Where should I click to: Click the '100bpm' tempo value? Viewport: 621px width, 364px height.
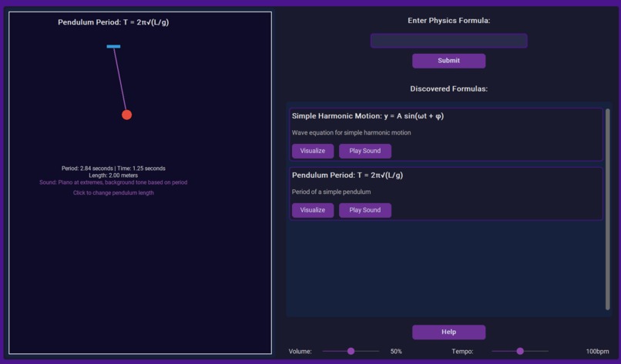coord(597,352)
